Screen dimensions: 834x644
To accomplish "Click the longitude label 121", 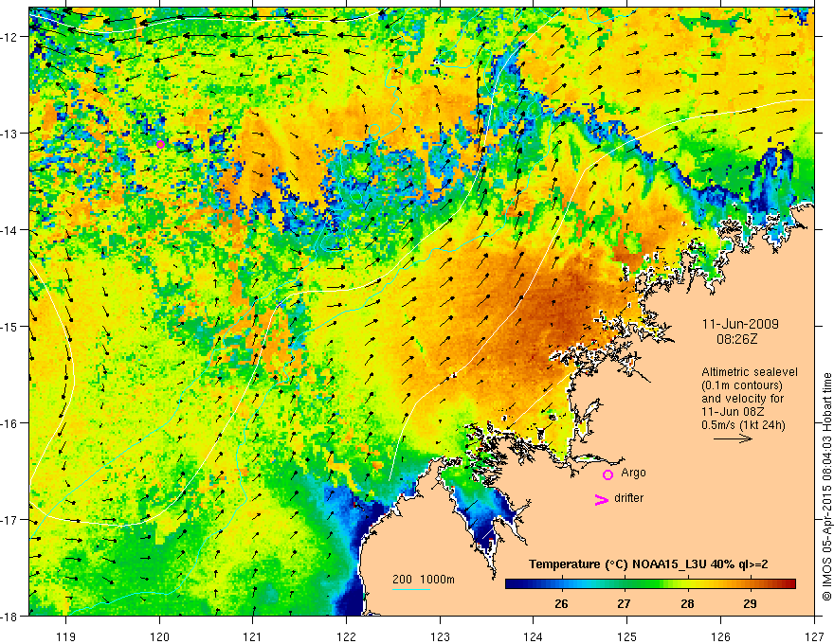I will (x=253, y=636).
